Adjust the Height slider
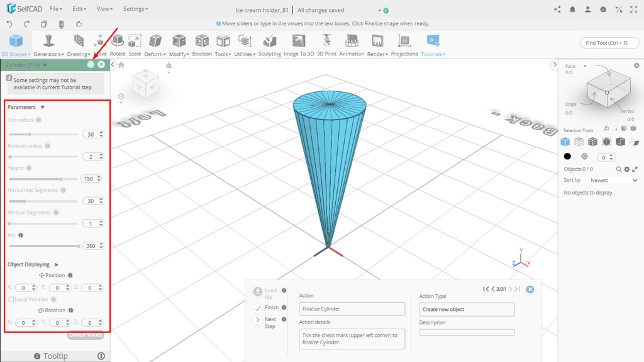Viewport: 644px width, 362px height. 43,179
